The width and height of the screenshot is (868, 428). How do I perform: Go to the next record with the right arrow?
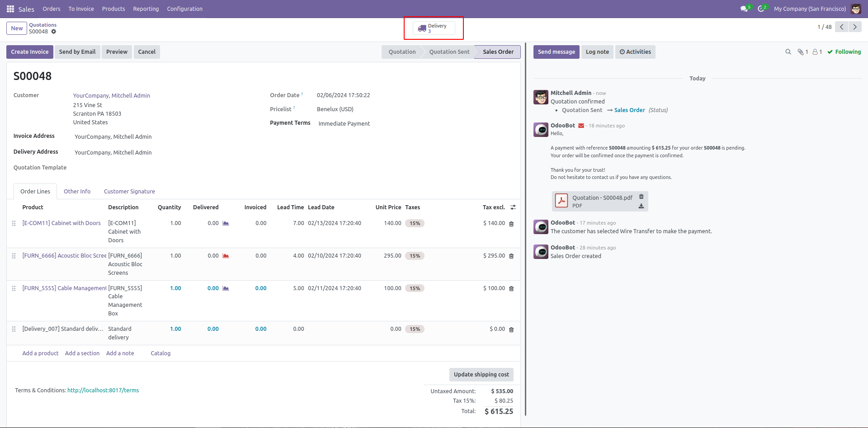pos(855,27)
